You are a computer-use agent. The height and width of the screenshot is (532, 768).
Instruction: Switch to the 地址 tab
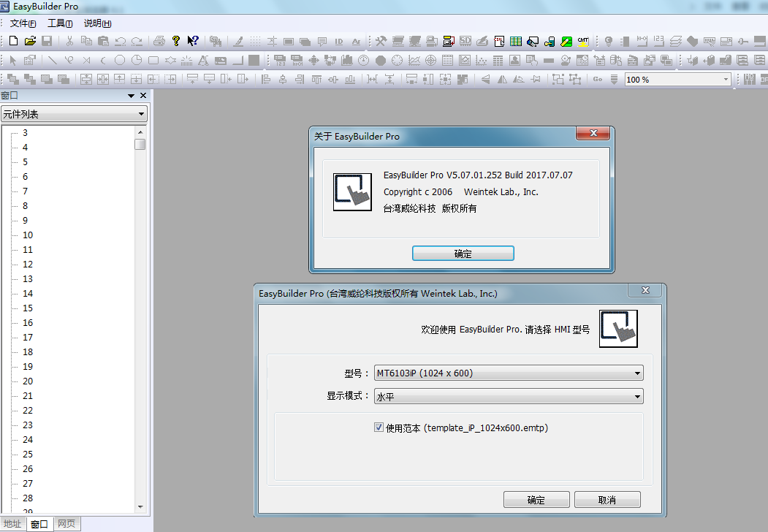click(12, 524)
